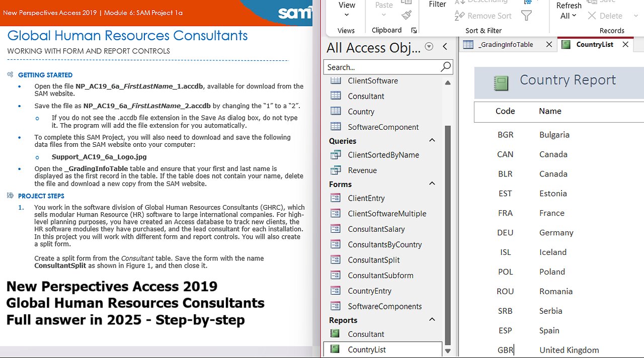Click the Consultant report icon
Image resolution: width=644 pixels, height=358 pixels.
[x=335, y=334]
